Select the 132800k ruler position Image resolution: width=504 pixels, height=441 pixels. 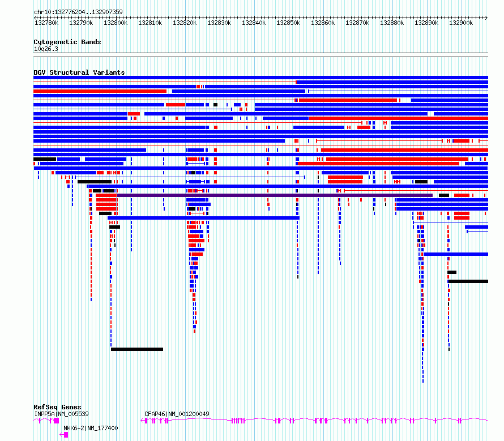(116, 23)
